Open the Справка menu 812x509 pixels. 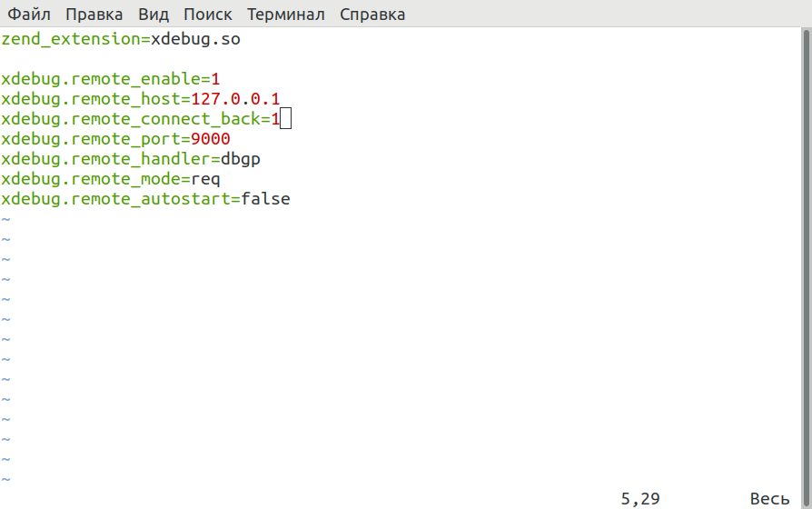click(372, 15)
